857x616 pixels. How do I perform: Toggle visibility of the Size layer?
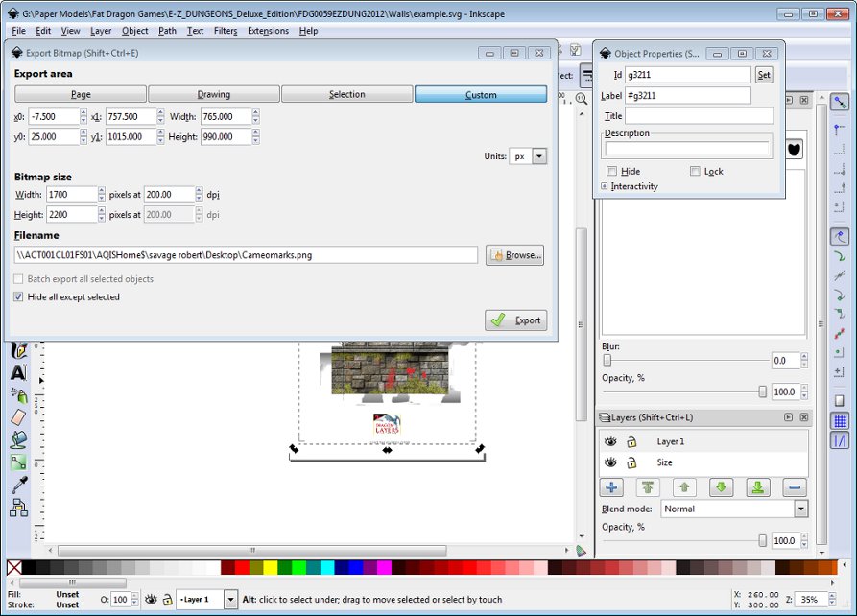tap(609, 462)
